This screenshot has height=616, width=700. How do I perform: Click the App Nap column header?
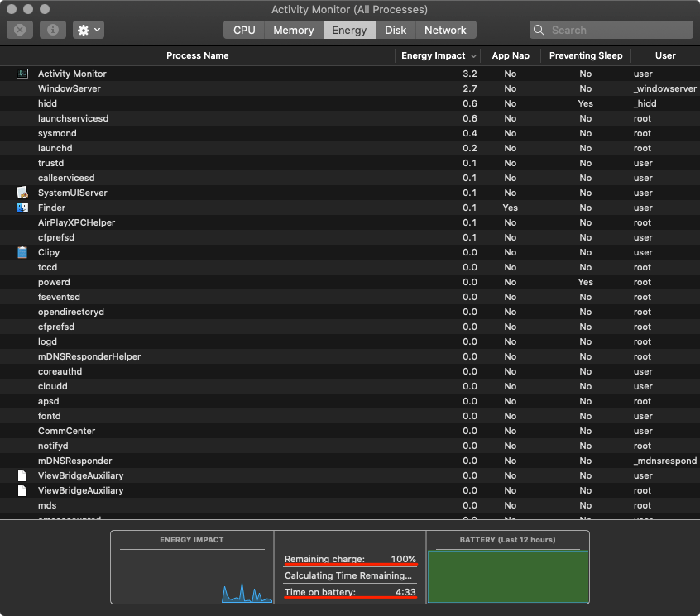tap(510, 55)
